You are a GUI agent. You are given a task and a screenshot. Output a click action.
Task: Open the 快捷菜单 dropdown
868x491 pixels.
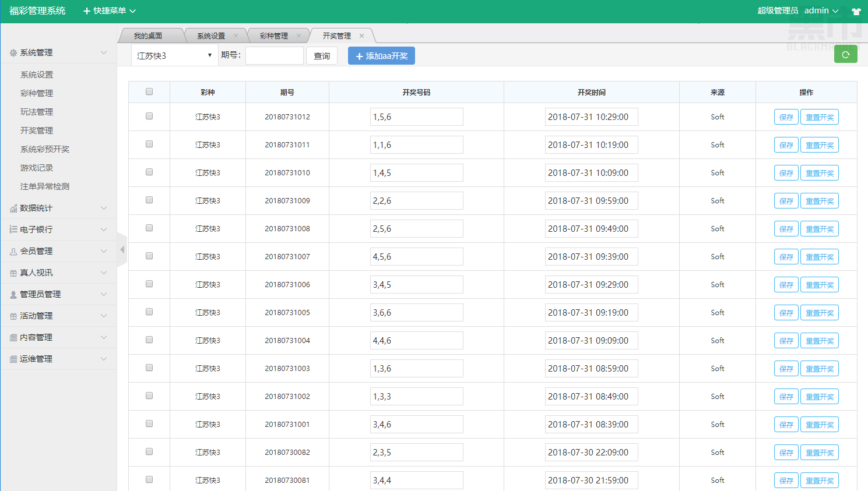[110, 11]
